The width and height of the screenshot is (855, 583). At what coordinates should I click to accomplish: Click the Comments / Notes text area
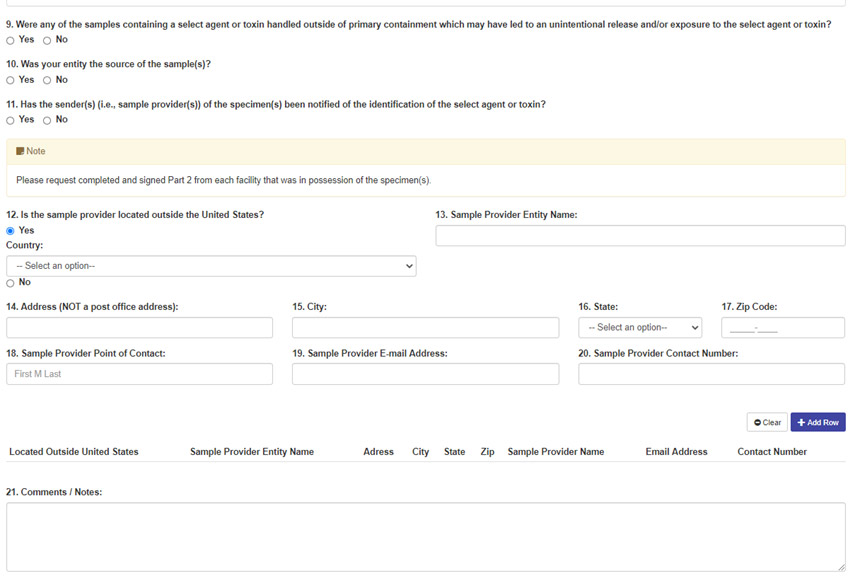click(x=426, y=537)
